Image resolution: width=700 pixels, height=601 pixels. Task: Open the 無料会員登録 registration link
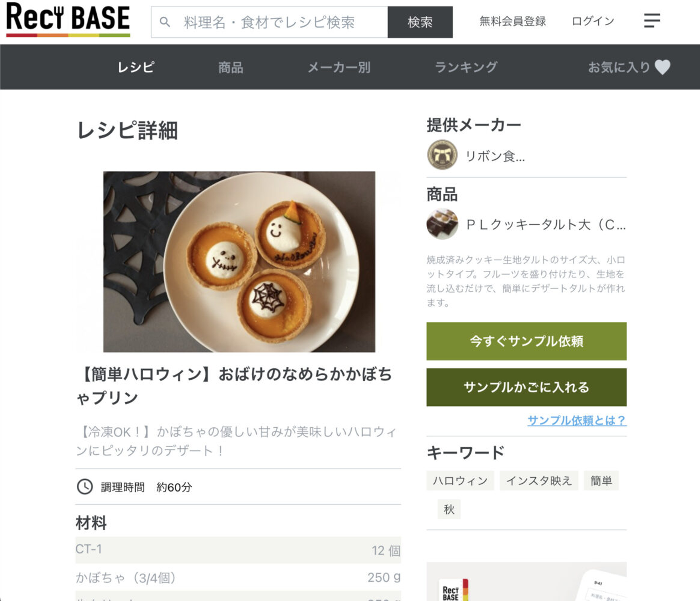click(x=512, y=21)
